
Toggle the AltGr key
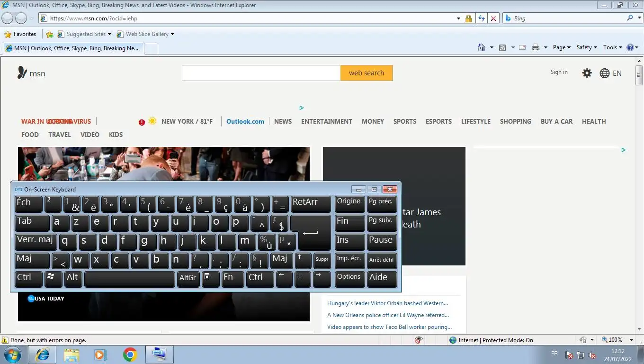pos(188,279)
